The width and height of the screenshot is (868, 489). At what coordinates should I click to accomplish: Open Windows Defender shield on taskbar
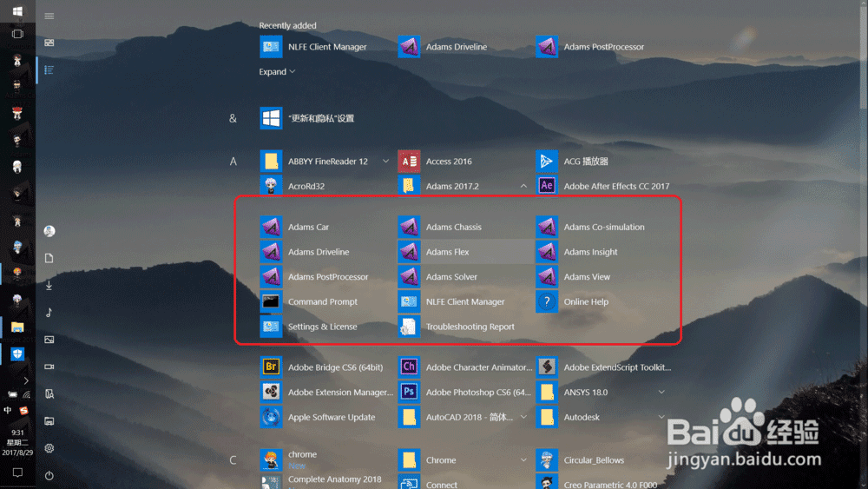coord(17,354)
